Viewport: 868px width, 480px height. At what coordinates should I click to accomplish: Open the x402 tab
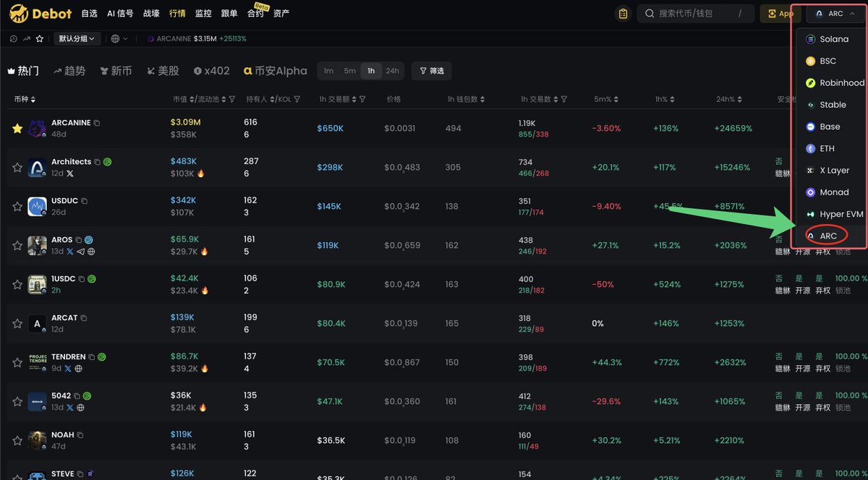click(x=211, y=71)
